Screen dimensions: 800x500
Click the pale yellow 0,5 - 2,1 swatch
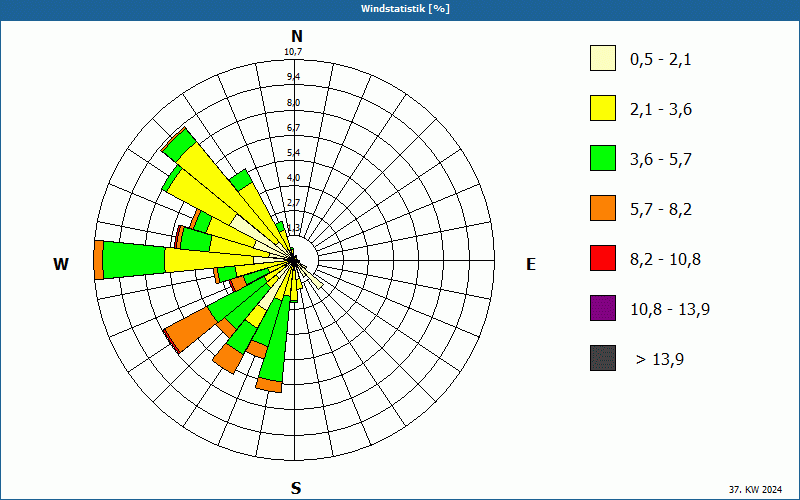pyautogui.click(x=603, y=58)
